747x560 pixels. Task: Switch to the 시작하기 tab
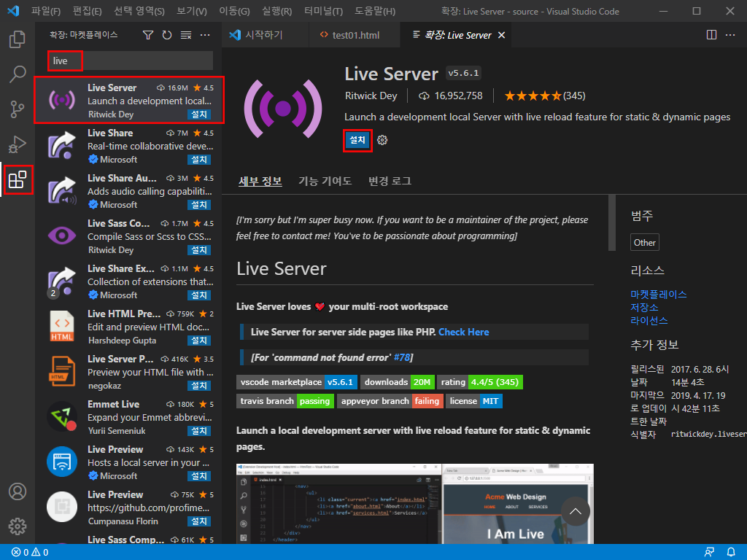tap(266, 35)
